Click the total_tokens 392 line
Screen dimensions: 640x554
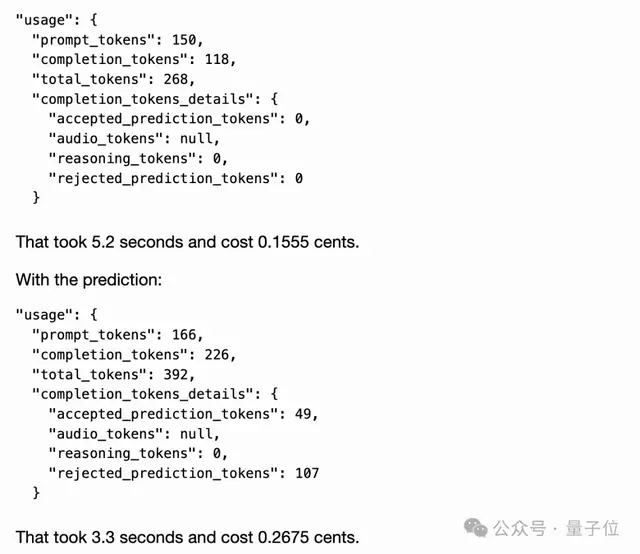coord(113,374)
